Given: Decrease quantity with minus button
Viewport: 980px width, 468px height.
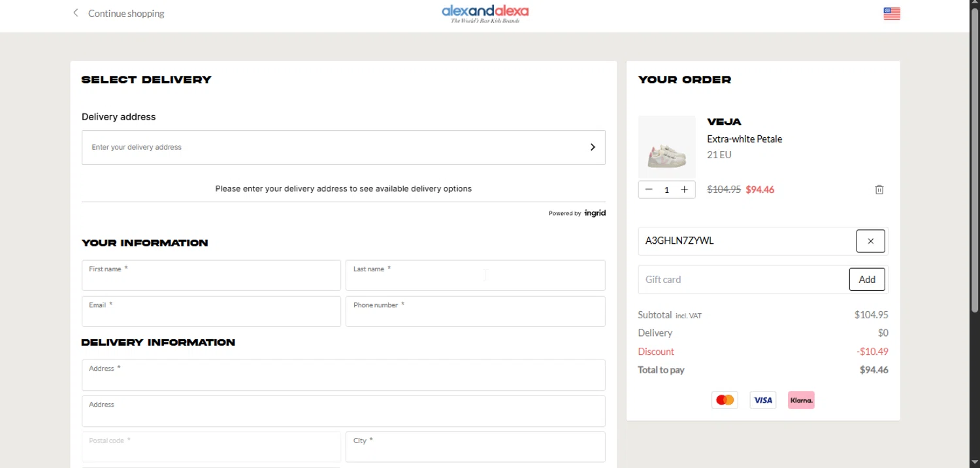Looking at the screenshot, I should (649, 190).
